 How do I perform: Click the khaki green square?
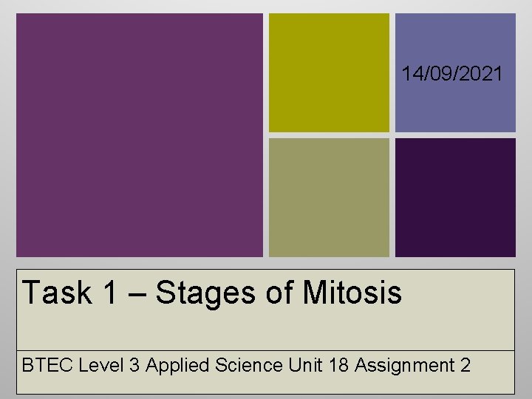pyautogui.click(x=329, y=197)
